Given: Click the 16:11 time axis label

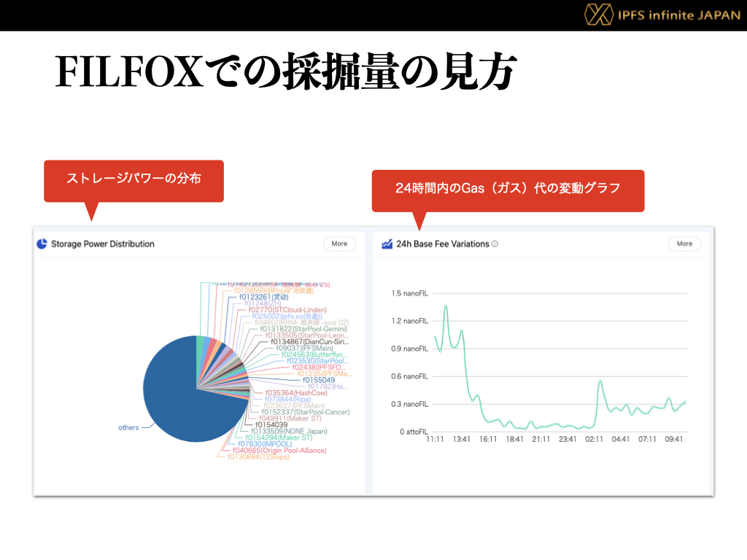Looking at the screenshot, I should pos(488,439).
